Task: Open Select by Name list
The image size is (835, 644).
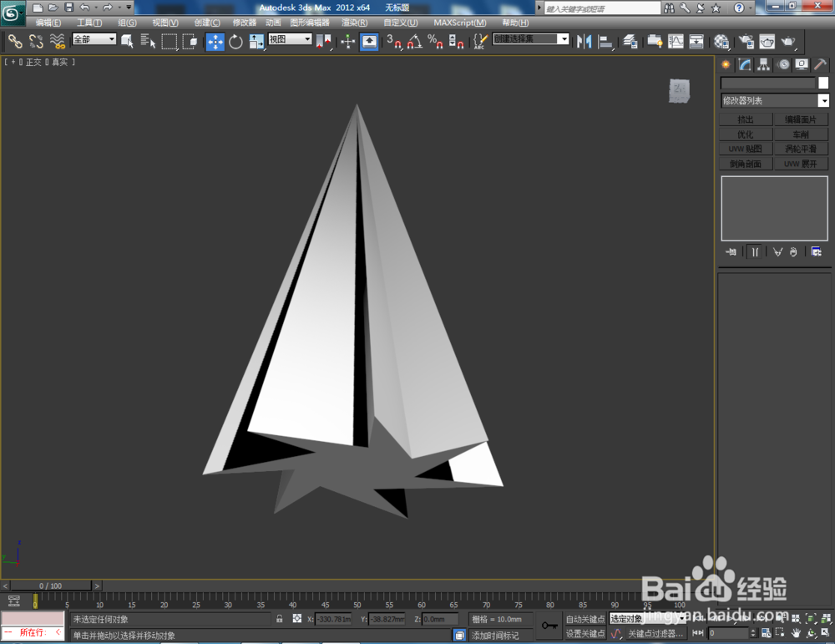Action: click(x=148, y=41)
